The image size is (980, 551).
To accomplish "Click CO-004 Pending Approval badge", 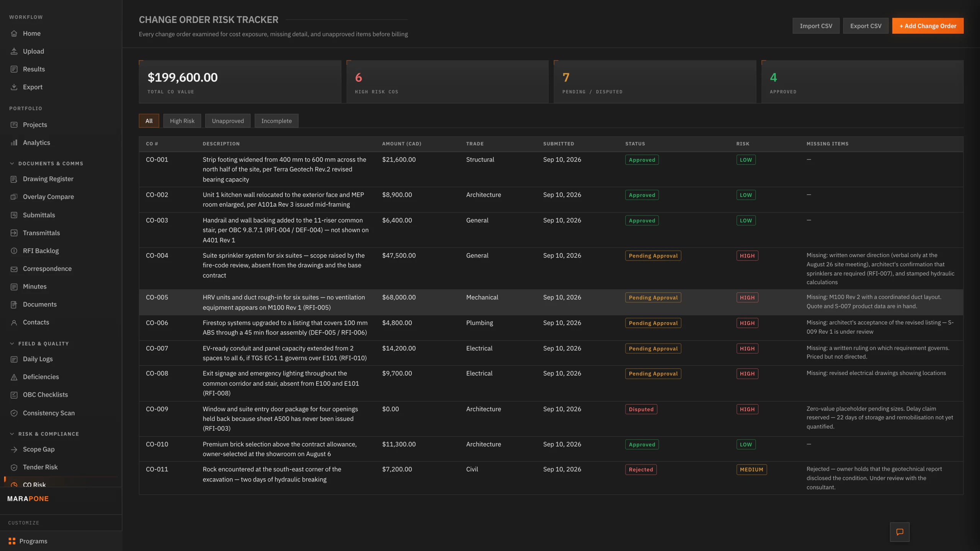I will coord(653,256).
